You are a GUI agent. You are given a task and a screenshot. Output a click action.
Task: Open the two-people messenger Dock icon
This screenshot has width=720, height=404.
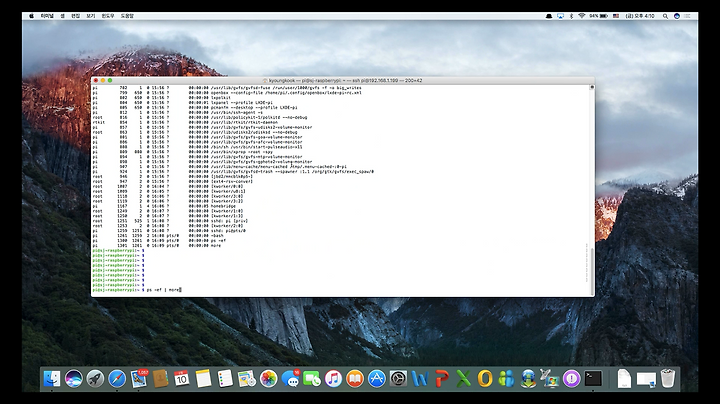pos(506,379)
